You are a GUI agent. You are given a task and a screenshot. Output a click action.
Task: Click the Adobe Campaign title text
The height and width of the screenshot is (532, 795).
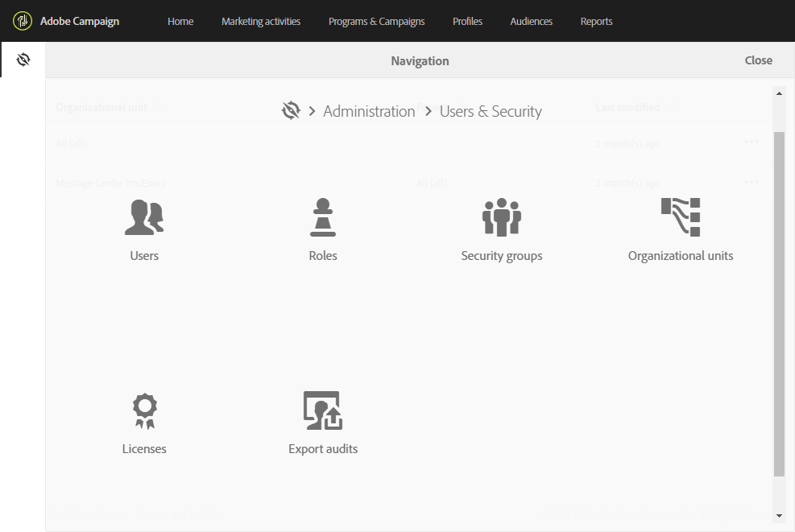click(x=80, y=21)
